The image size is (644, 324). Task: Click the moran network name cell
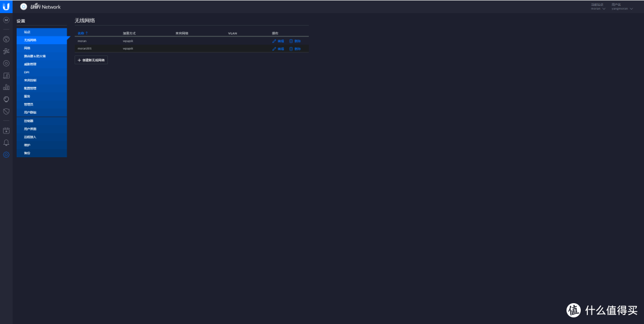coord(82,41)
